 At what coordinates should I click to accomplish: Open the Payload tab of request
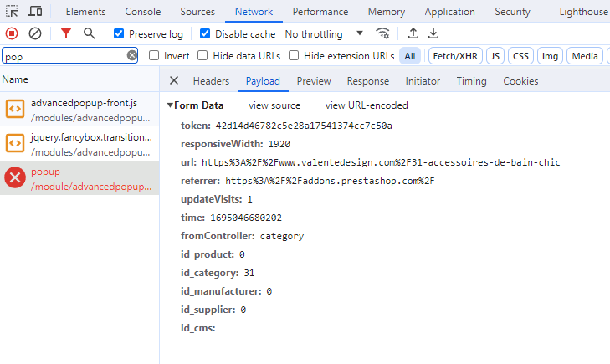(263, 81)
